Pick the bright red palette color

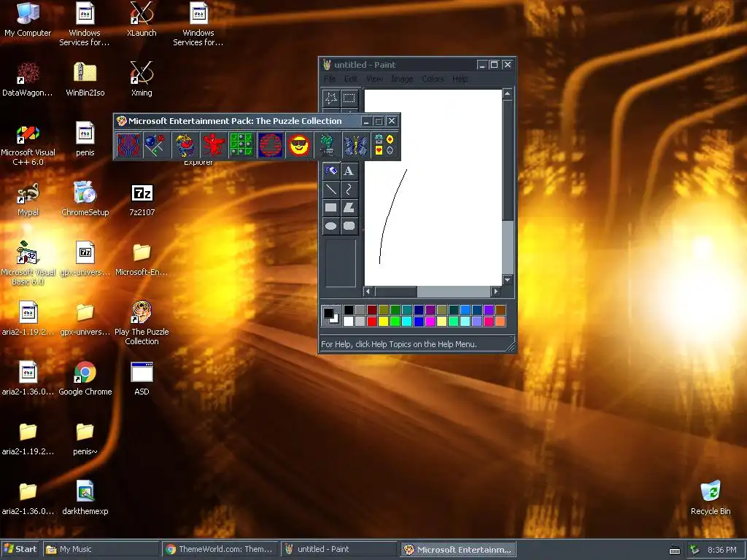[x=371, y=322]
